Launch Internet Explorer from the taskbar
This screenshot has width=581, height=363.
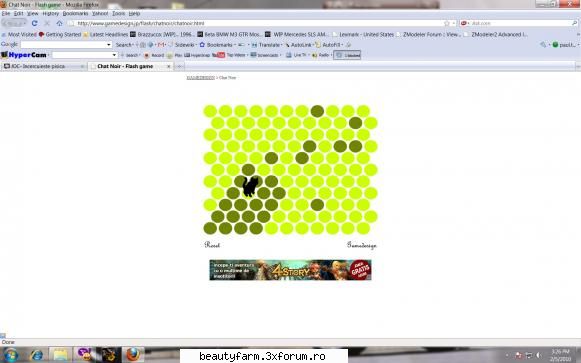point(37,355)
